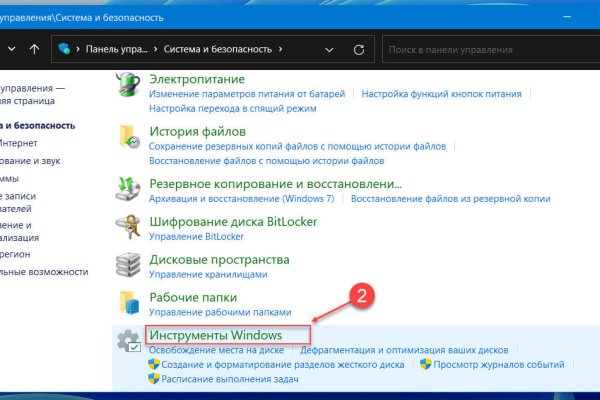Open the История файлов folder icon
600x400 pixels.
point(127,138)
